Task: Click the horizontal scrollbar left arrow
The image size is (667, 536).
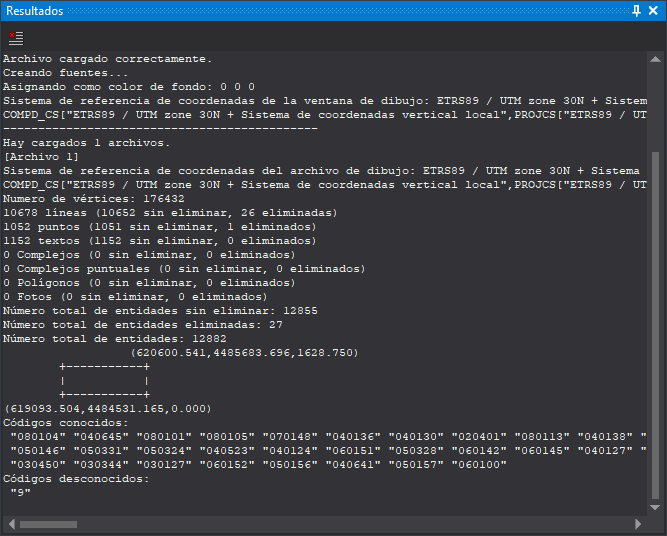Action: [x=11, y=524]
